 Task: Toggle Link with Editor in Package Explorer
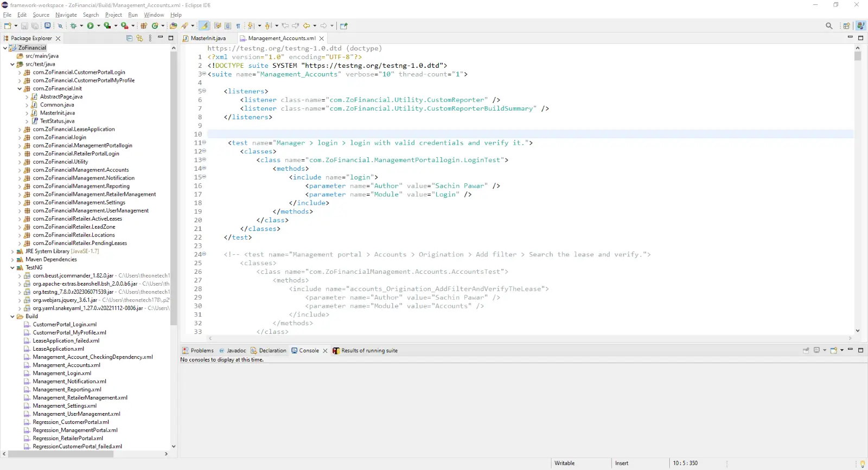point(139,38)
